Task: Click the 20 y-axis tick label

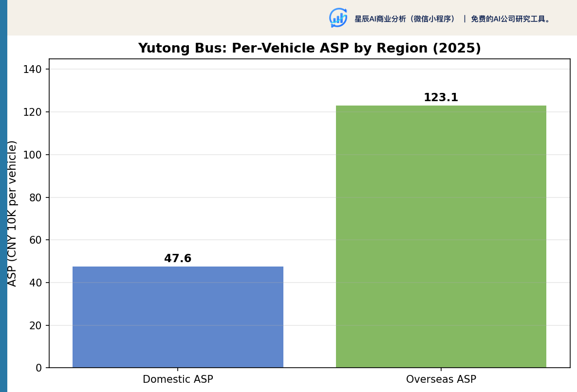Action: [x=36, y=325]
